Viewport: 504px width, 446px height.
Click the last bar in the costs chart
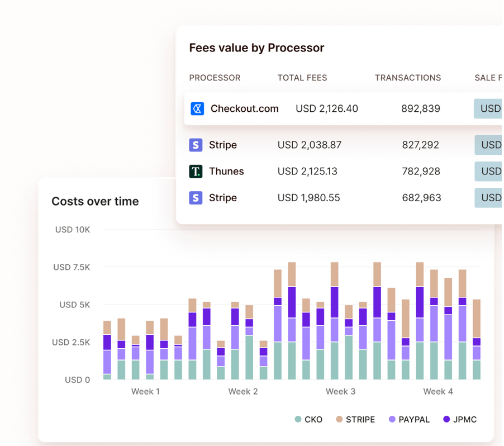477,340
